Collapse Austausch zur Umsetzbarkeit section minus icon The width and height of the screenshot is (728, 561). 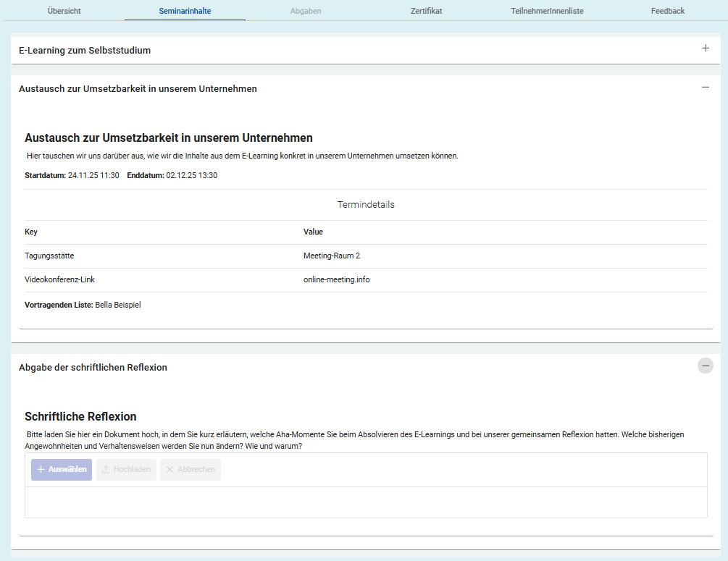[706, 87]
